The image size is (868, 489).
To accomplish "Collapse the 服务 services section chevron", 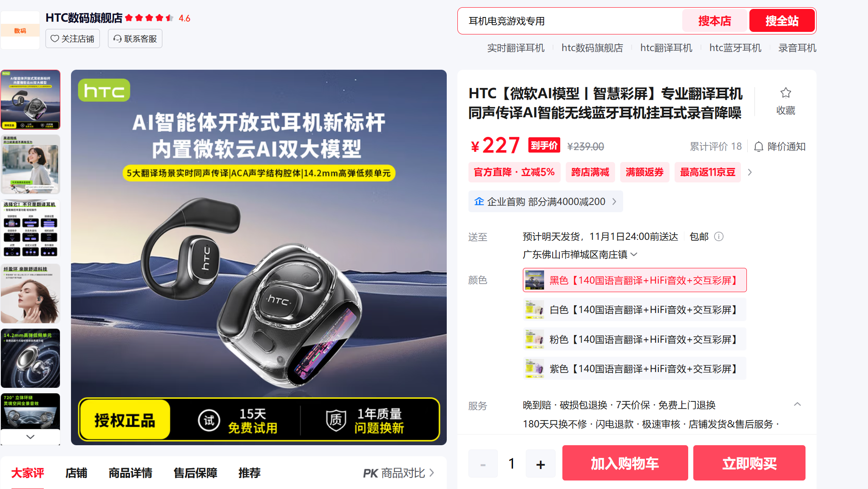I will point(797,404).
